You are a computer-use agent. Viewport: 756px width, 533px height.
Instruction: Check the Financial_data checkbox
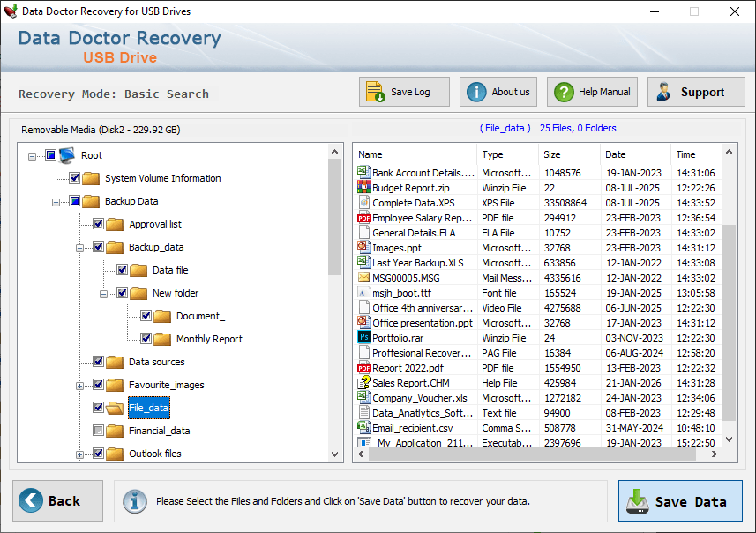point(98,431)
